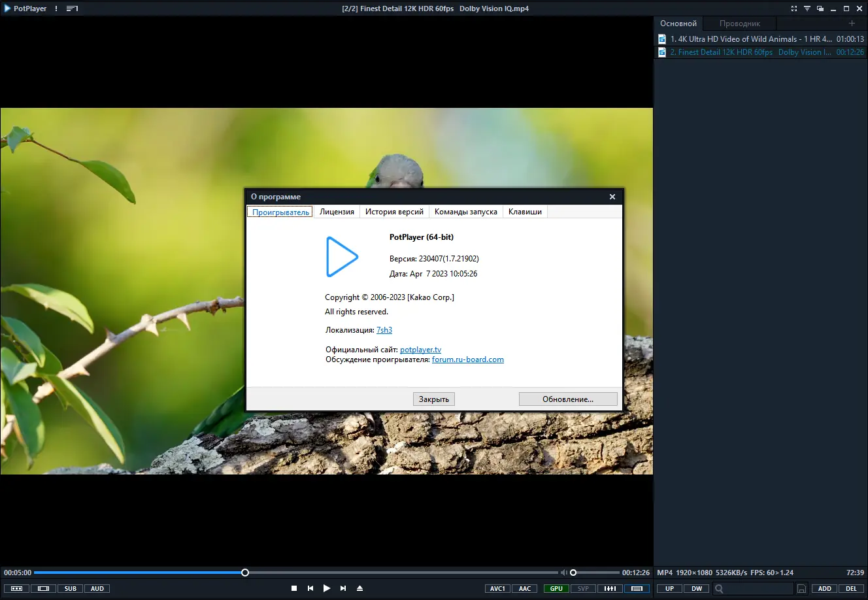Click the file icon of the Wild Animals entry
The width and height of the screenshot is (868, 600).
point(662,39)
